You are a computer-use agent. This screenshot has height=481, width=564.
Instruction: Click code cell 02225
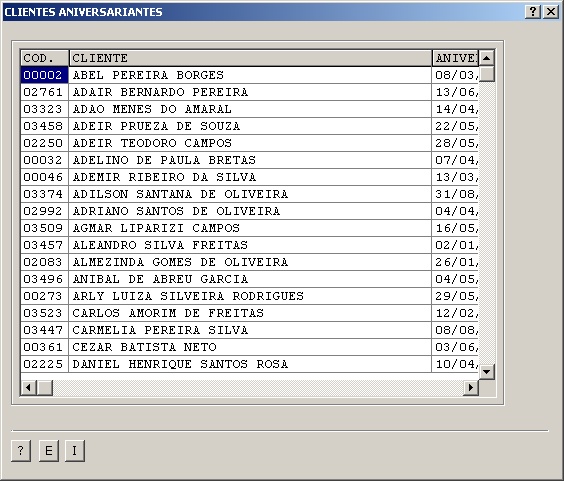[45, 364]
